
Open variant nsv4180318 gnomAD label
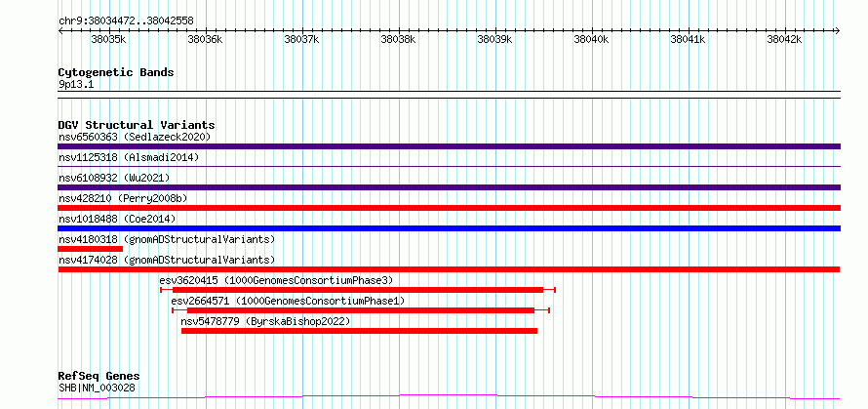pyautogui.click(x=167, y=239)
